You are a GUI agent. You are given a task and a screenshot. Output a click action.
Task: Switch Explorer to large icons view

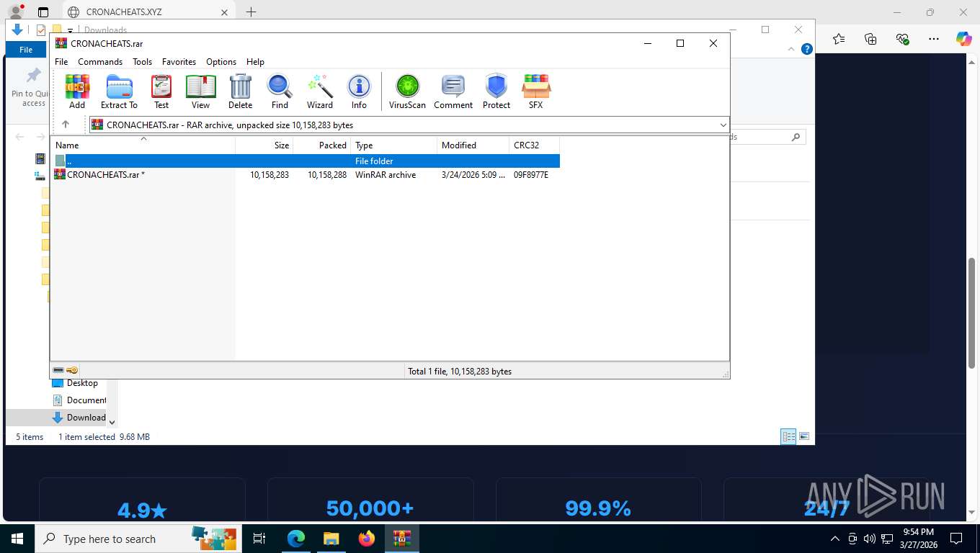804,436
